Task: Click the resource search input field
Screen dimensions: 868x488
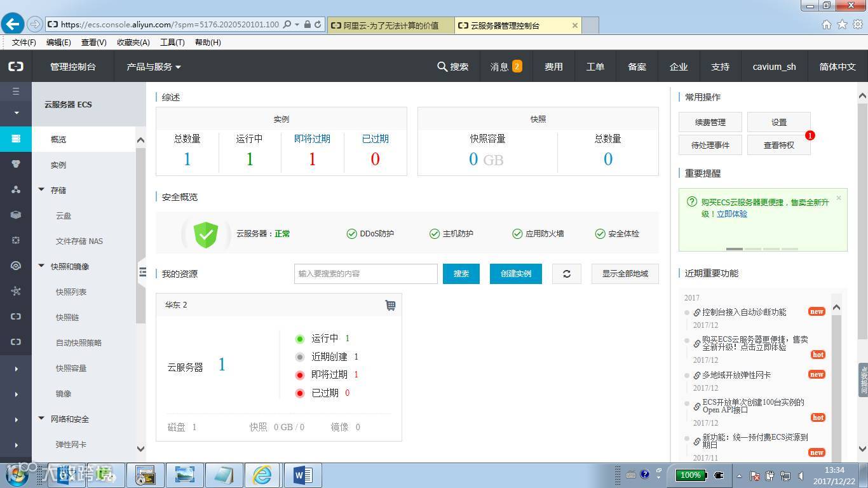Action: (366, 274)
